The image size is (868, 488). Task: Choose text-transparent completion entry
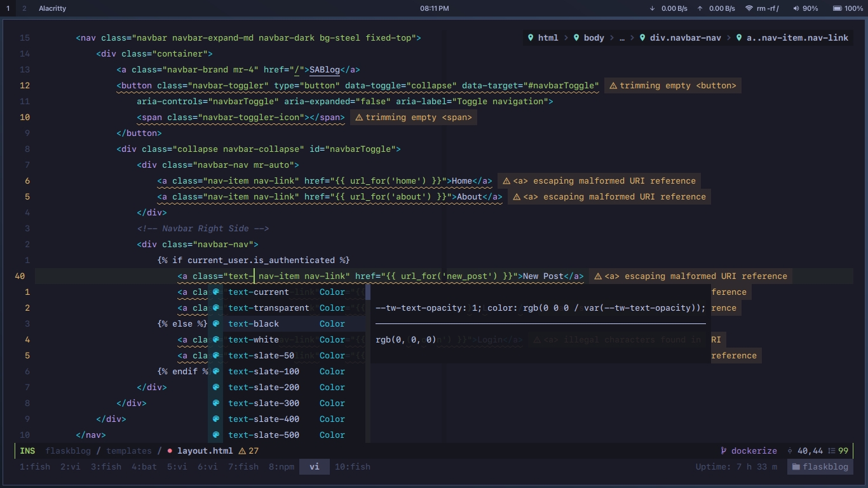click(x=287, y=308)
